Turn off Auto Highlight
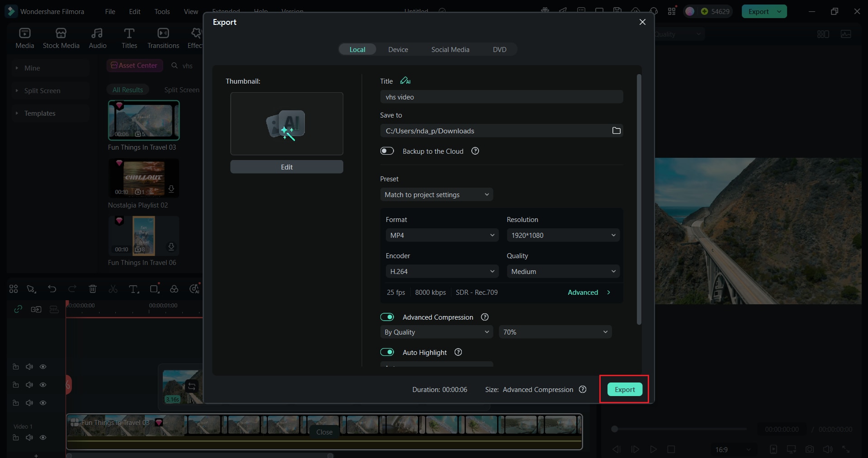Image resolution: width=868 pixels, height=458 pixels. tap(388, 352)
